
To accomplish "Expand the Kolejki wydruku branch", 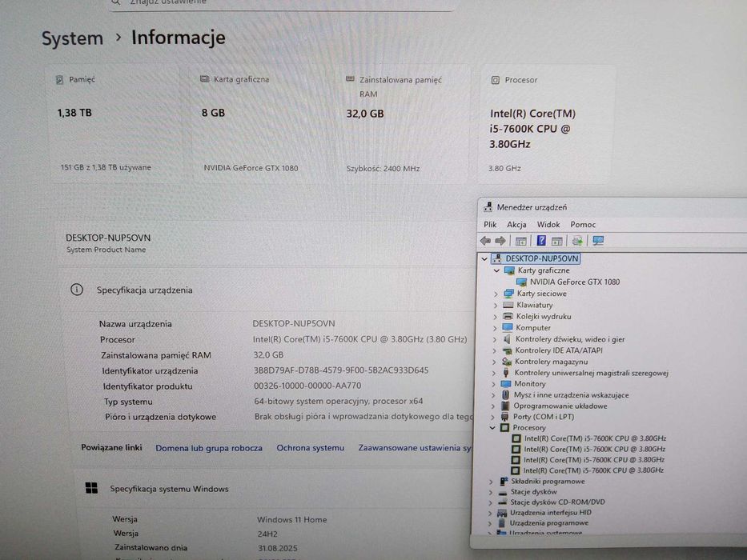I will tap(495, 317).
